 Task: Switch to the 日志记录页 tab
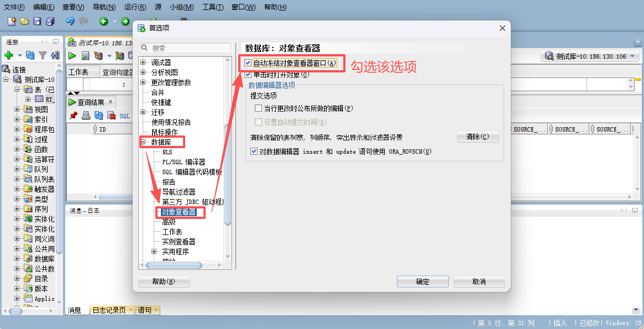[x=112, y=310]
